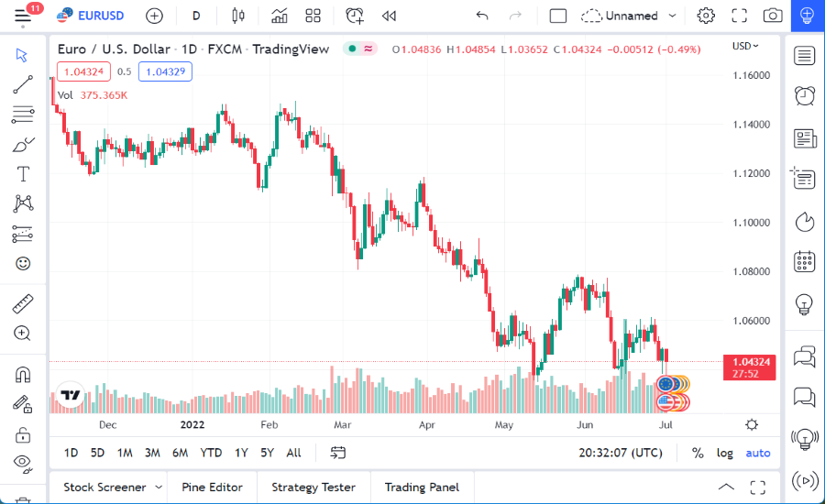Open the USD currency dropdown
This screenshot has width=825, height=504.
pyautogui.click(x=745, y=46)
